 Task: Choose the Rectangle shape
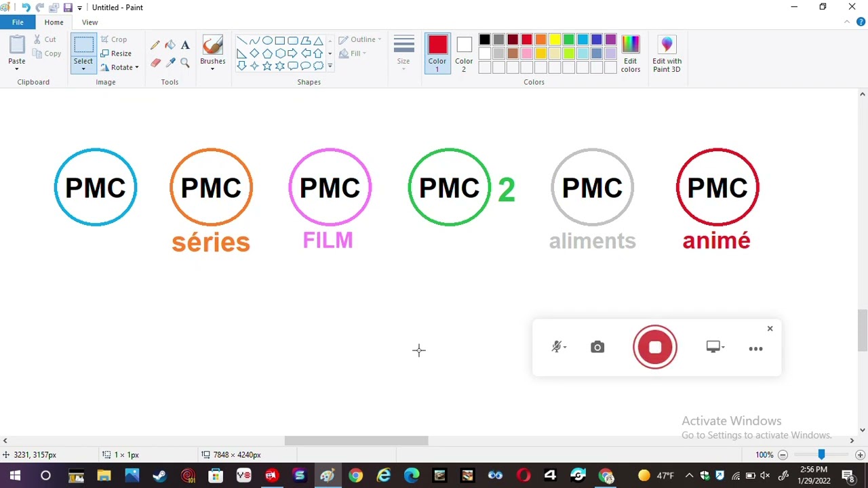pyautogui.click(x=280, y=41)
